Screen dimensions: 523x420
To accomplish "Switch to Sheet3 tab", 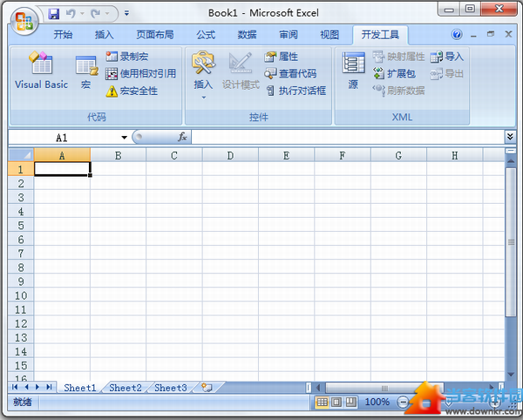I will 171,388.
